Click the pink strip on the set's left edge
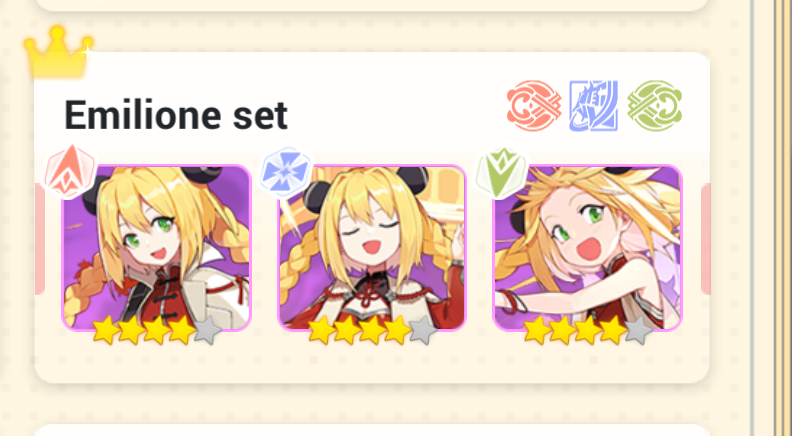This screenshot has width=792, height=436. 39,239
